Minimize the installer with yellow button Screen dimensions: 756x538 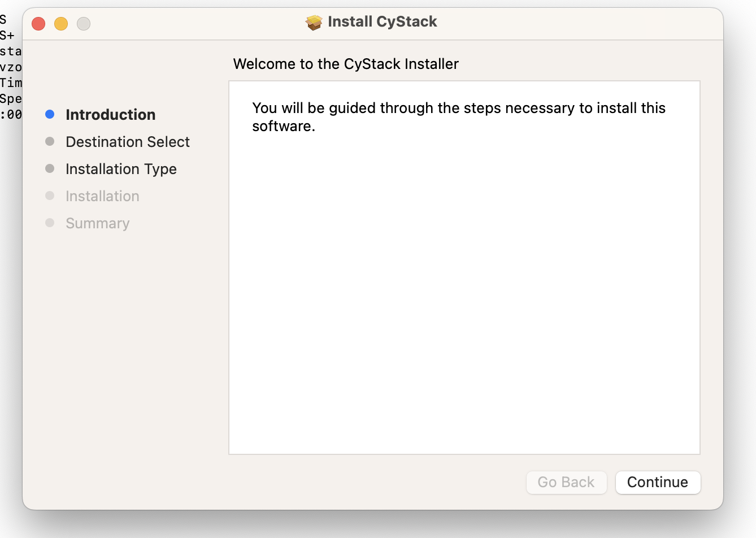[x=61, y=24]
